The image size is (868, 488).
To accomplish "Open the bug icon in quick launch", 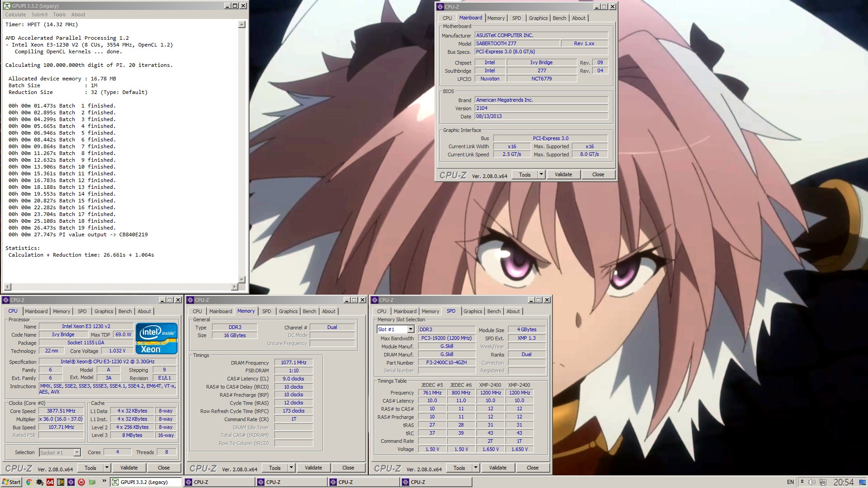I will [39, 482].
